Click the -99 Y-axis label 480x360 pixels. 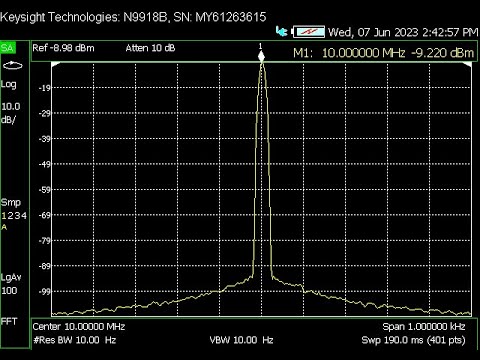click(x=44, y=292)
